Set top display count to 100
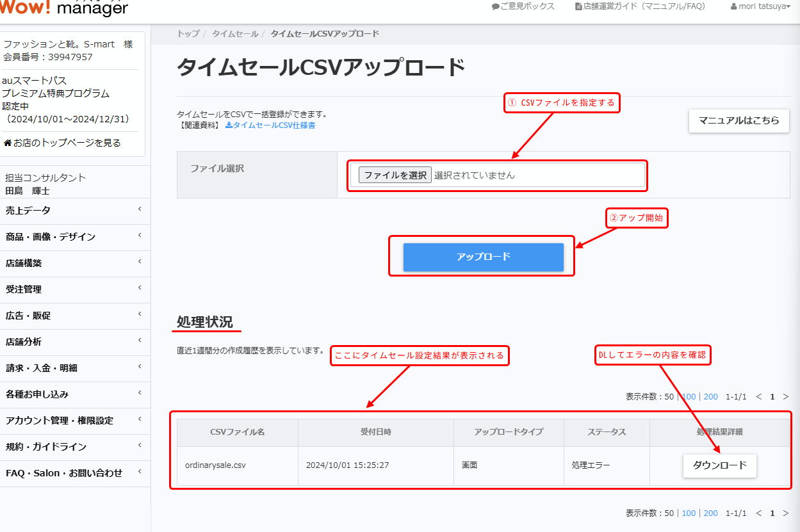The image size is (800, 532). pyautogui.click(x=689, y=397)
